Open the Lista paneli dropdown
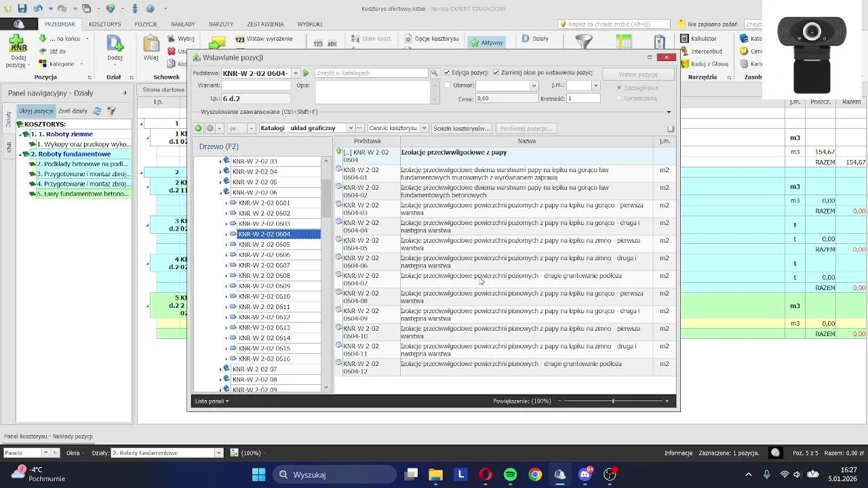Image resolution: width=868 pixels, height=488 pixels. pos(212,401)
